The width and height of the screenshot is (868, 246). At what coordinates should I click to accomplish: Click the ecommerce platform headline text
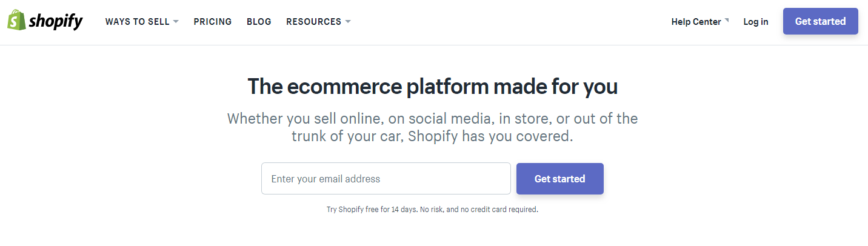point(433,87)
